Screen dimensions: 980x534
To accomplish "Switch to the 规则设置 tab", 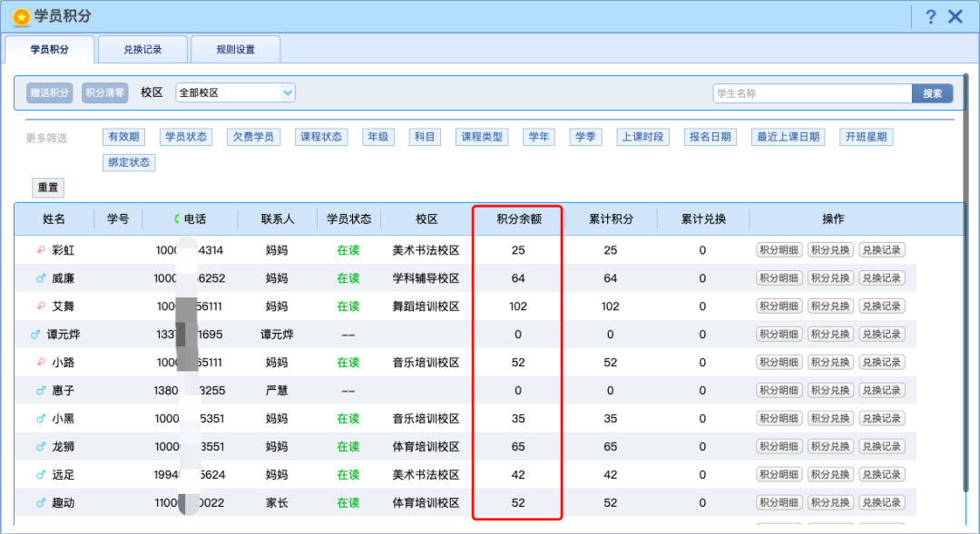I will [x=236, y=49].
